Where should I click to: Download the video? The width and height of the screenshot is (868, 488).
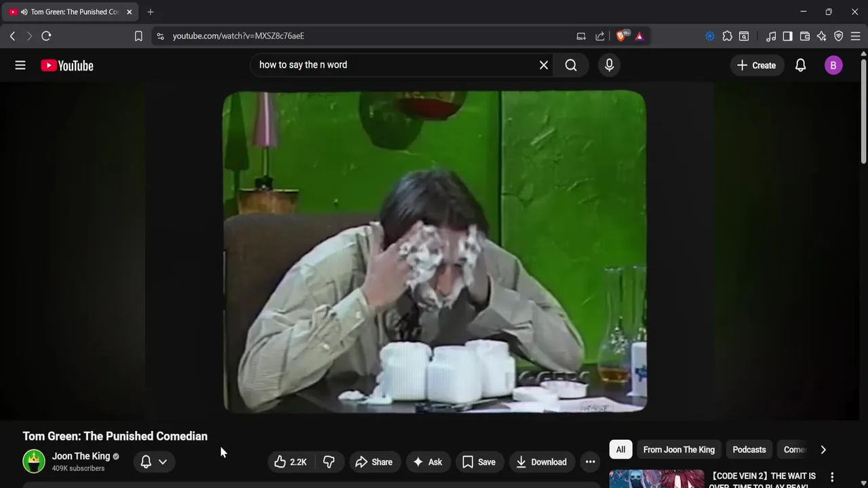(541, 462)
